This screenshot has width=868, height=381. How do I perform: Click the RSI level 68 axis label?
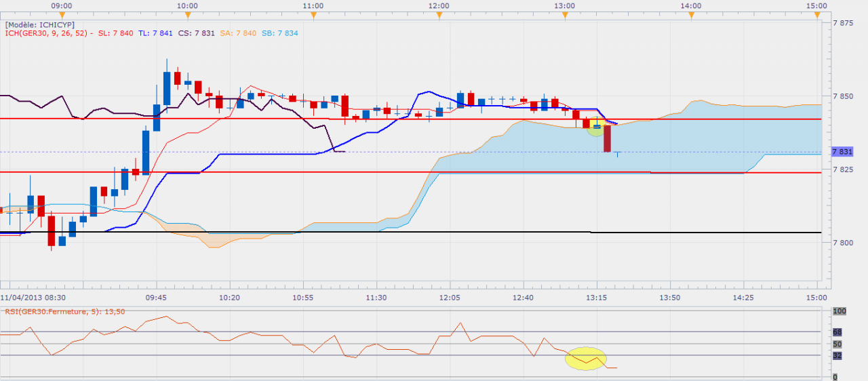837,332
